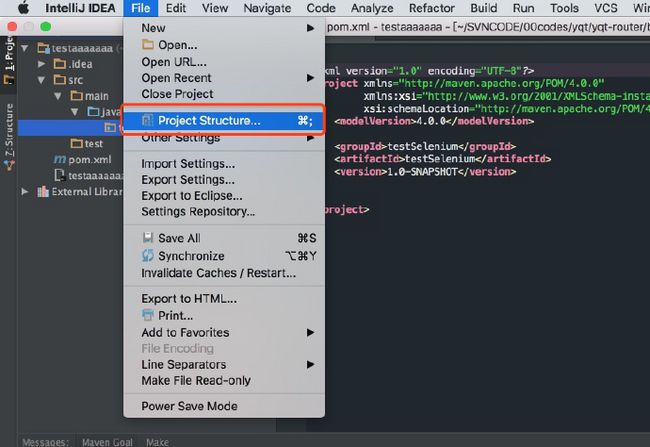Click the External Libraries icon

[43, 191]
